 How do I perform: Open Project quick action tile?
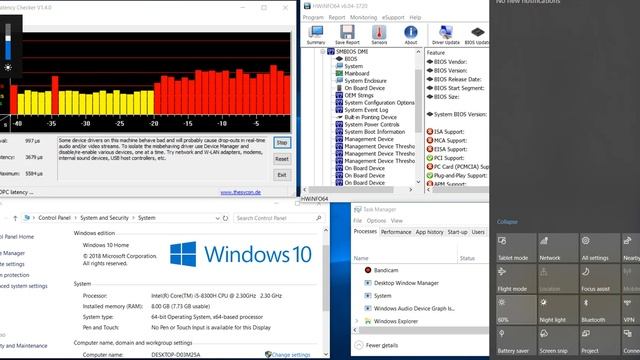coord(600,341)
